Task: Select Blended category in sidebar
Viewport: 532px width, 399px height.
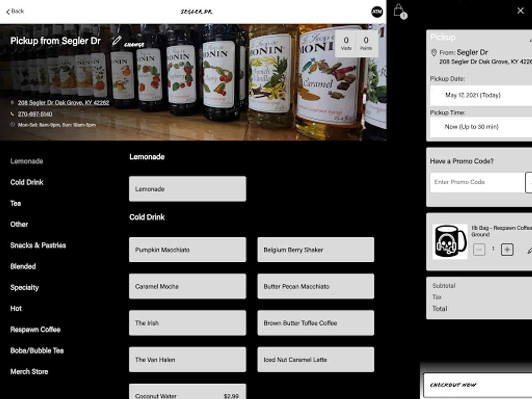Action: 23,266
